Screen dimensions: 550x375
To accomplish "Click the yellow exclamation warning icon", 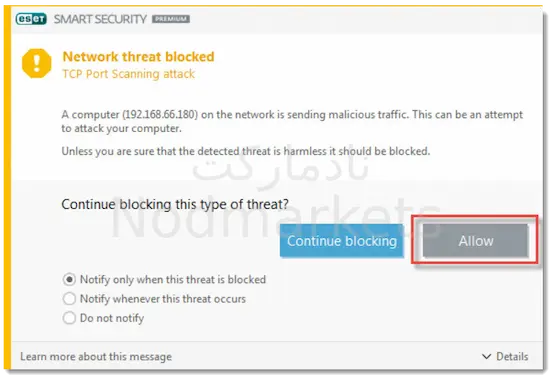I will (x=36, y=63).
